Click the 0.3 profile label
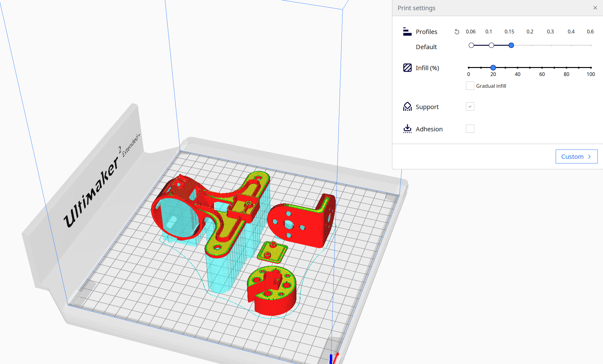 point(550,32)
